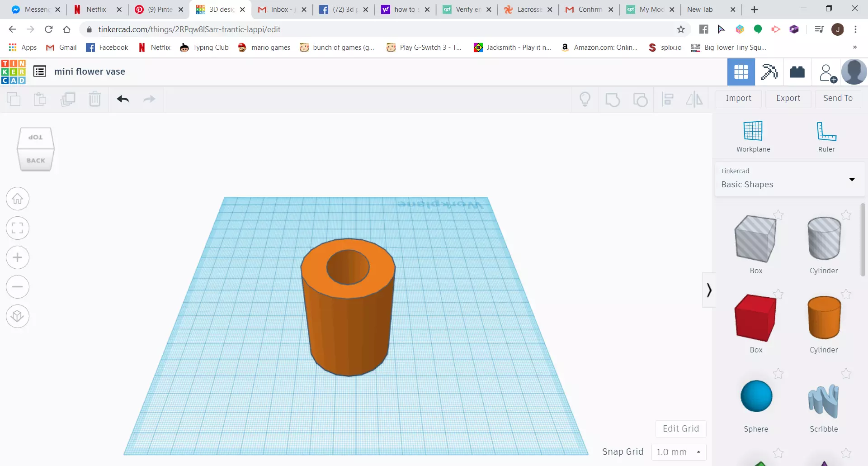Favorite the hole Box with star
868x466 pixels.
[x=778, y=215]
